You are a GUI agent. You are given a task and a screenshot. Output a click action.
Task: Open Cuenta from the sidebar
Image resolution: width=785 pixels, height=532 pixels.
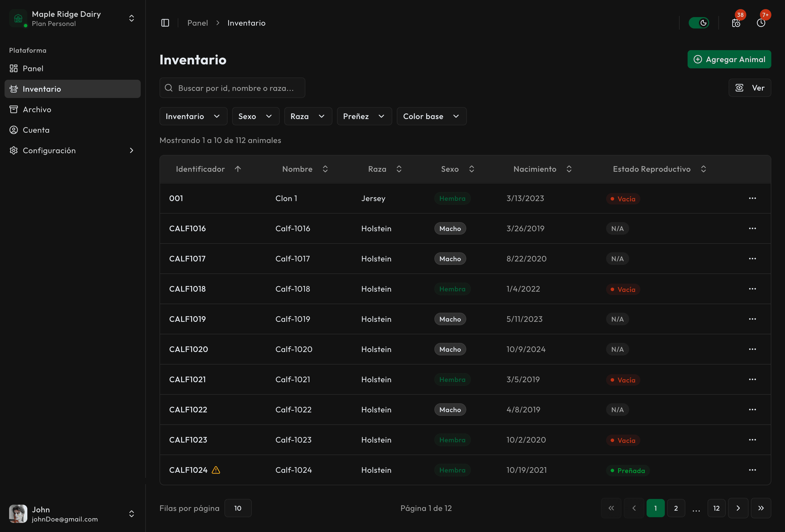pos(36,130)
